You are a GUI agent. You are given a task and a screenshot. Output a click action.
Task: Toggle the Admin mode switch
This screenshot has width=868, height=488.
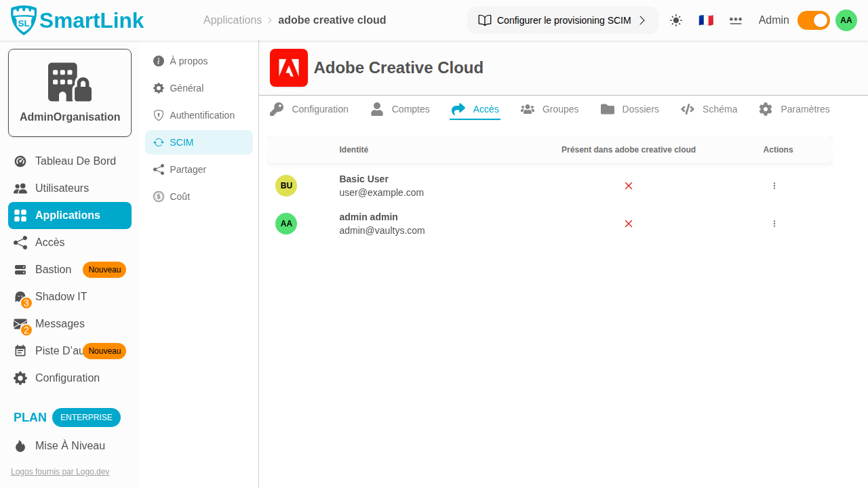[x=813, y=20]
